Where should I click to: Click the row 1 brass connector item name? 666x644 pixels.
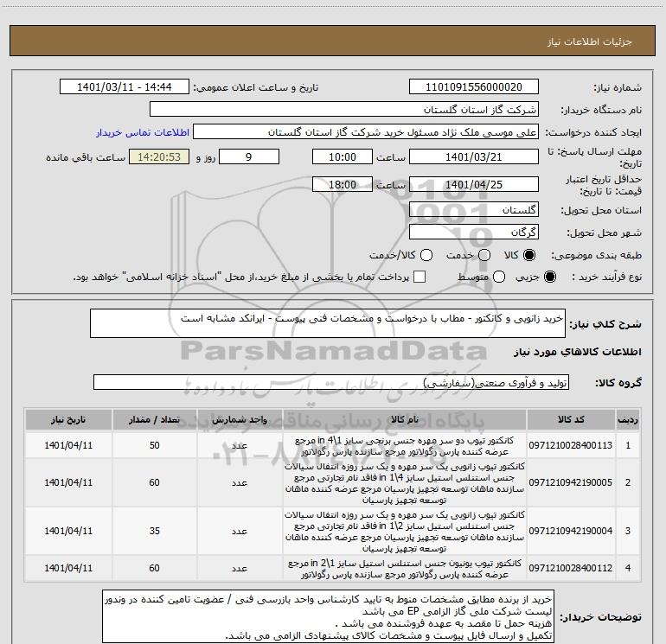point(405,446)
